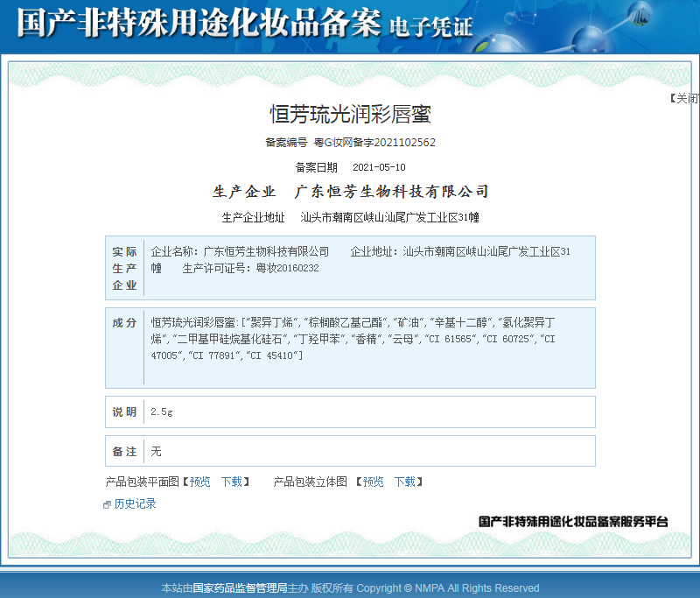This screenshot has height=598, width=700.
Task: Click the 国产非特殊用途化妆品备案服务平台 signature text
Action: click(x=573, y=521)
